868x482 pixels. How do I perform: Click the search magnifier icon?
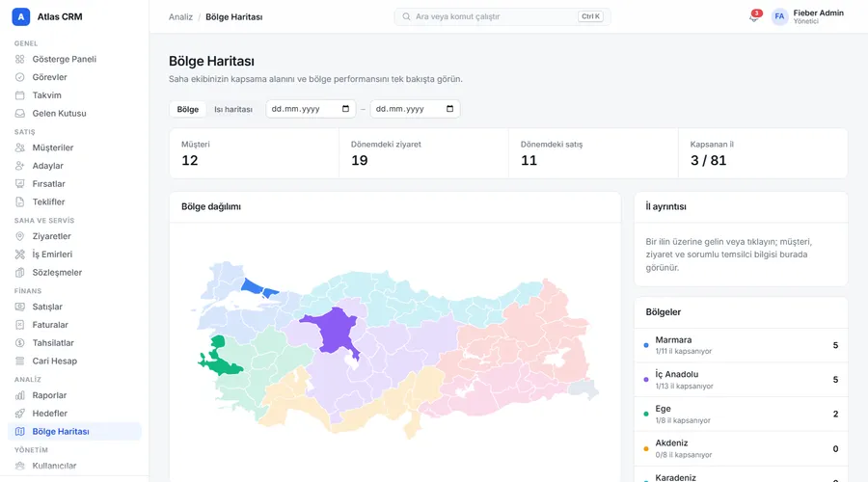click(x=406, y=16)
